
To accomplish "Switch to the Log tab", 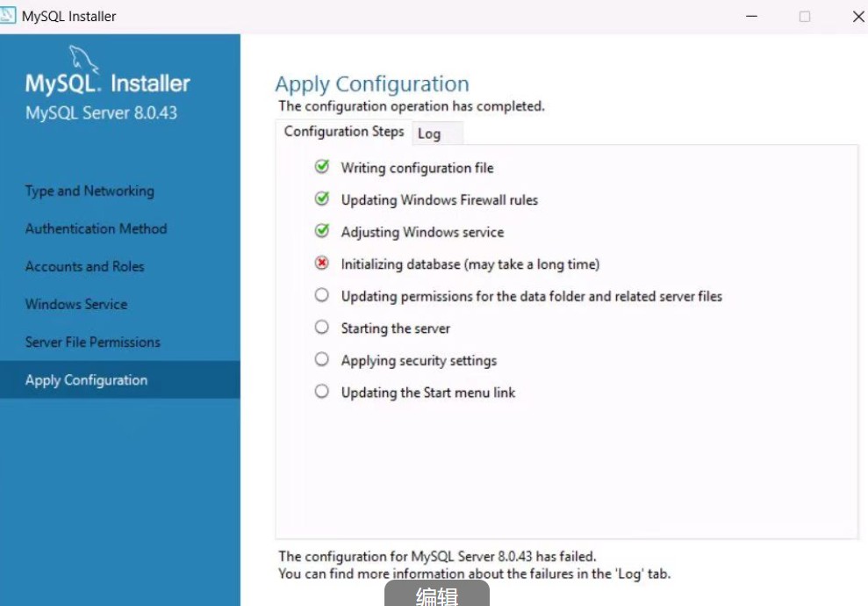I will 437,133.
